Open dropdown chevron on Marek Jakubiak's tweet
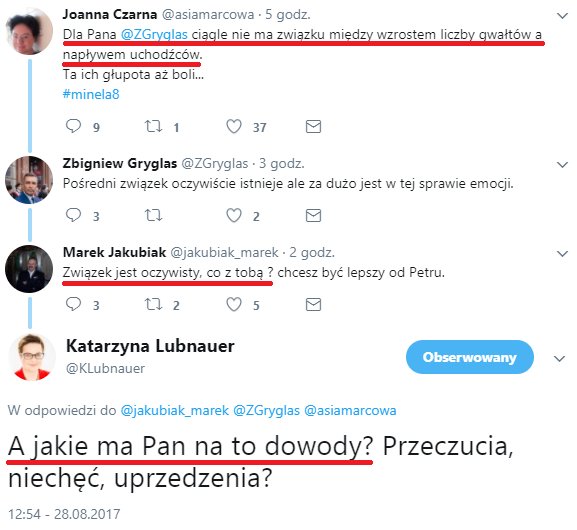 (562, 254)
